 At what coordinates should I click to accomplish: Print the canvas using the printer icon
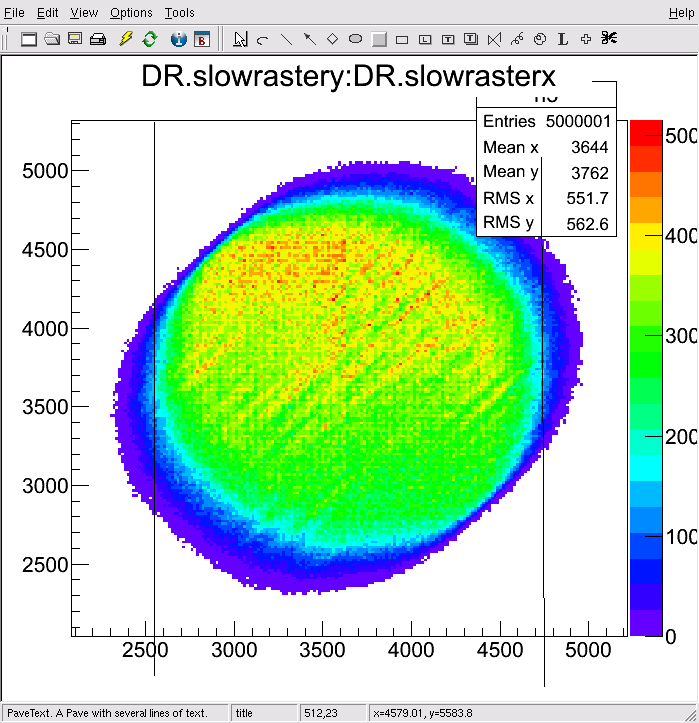(x=98, y=39)
